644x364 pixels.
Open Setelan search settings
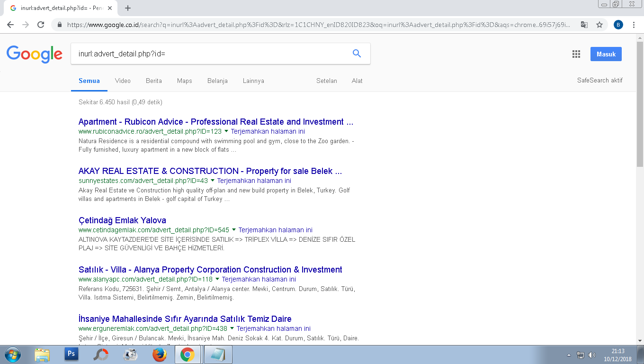coord(327,81)
